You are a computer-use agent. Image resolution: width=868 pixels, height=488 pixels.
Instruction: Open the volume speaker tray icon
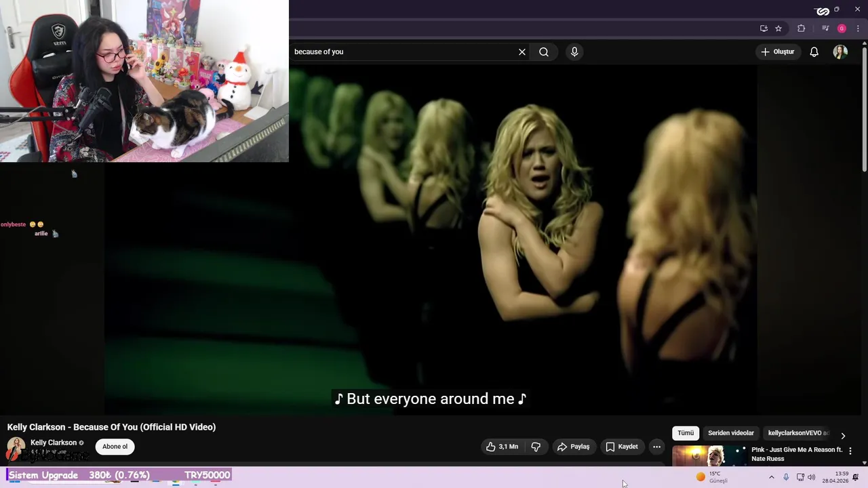pos(811,477)
